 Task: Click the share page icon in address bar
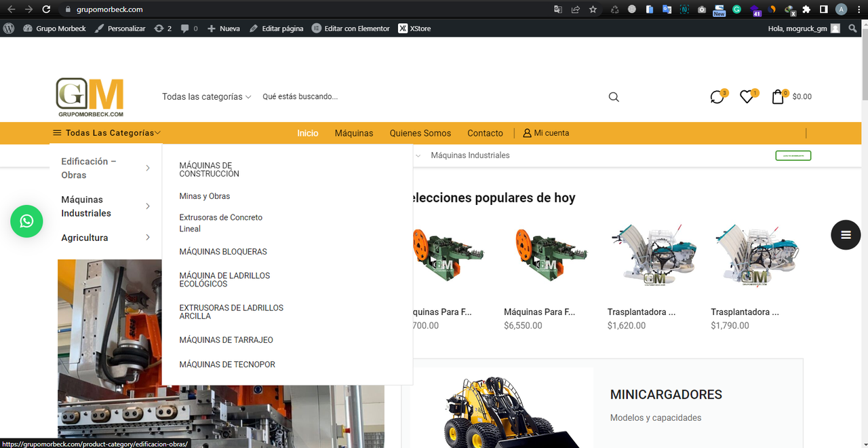coord(576,10)
